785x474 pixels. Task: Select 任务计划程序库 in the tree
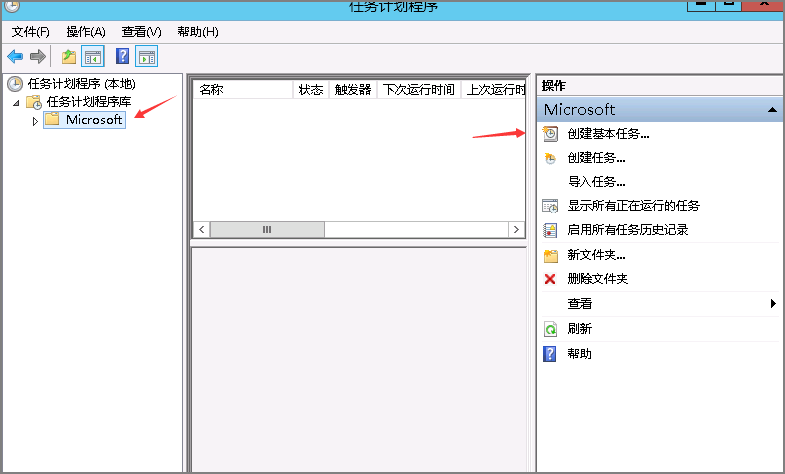pyautogui.click(x=89, y=102)
